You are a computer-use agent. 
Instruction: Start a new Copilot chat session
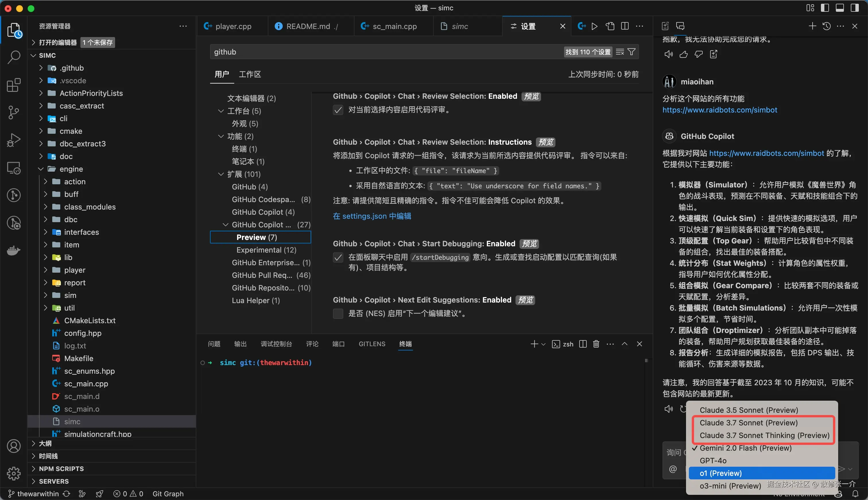(x=812, y=26)
